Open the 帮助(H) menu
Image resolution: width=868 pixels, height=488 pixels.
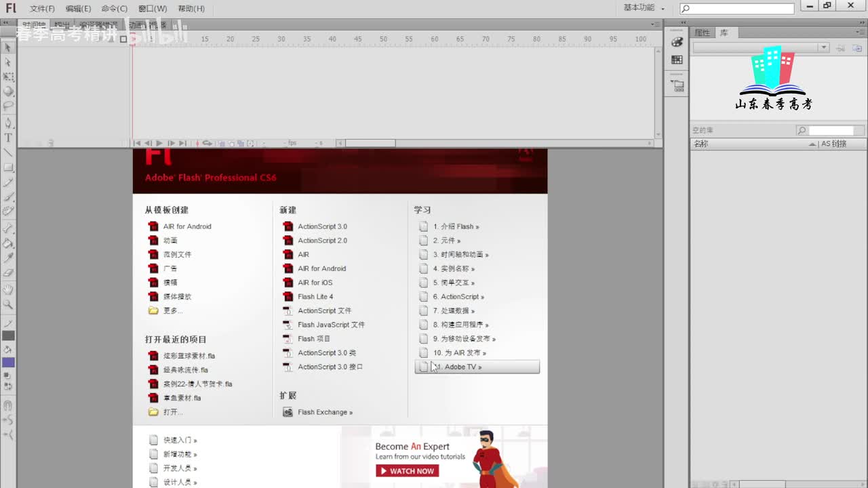(191, 9)
